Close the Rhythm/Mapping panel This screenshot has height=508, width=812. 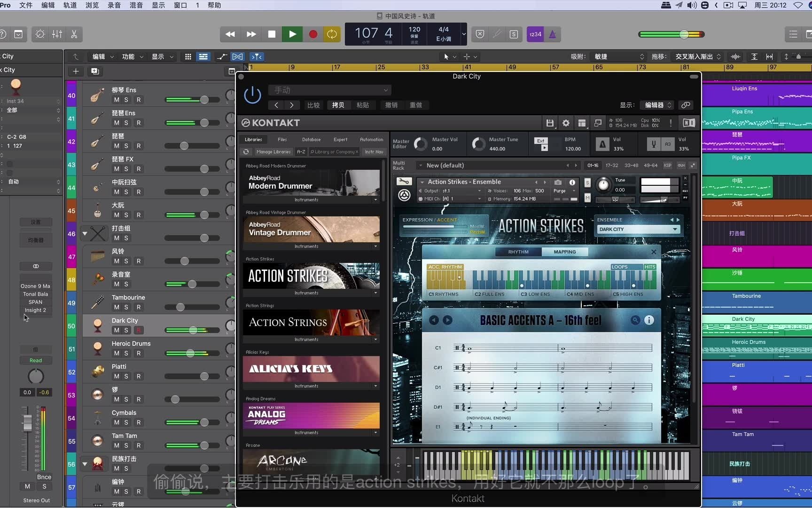(654, 252)
